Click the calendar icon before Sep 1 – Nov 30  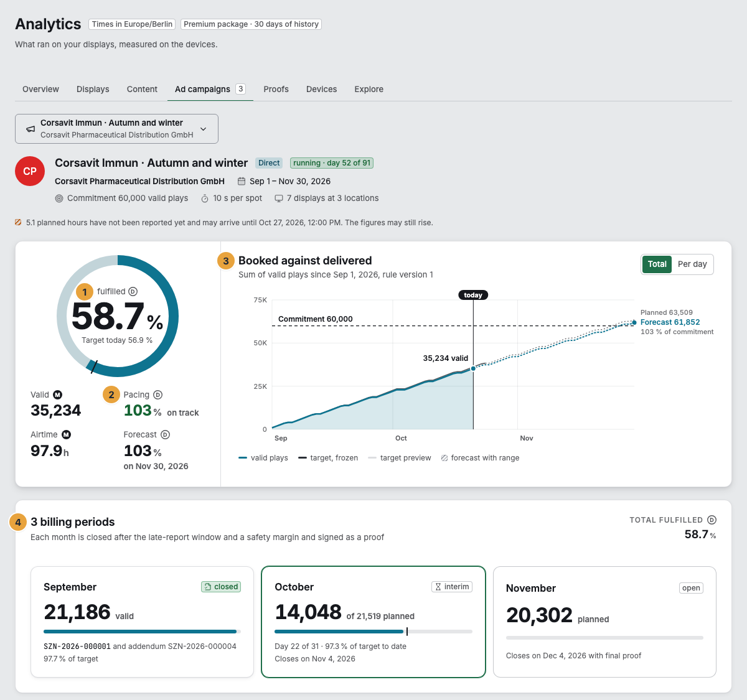click(242, 181)
